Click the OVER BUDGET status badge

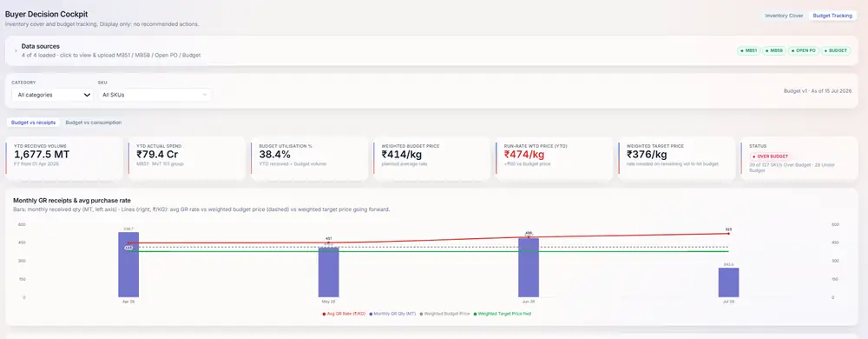[x=771, y=156]
